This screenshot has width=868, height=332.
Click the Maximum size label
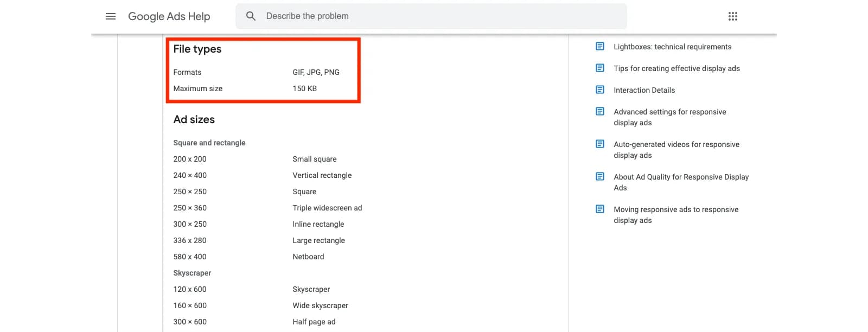coord(197,88)
